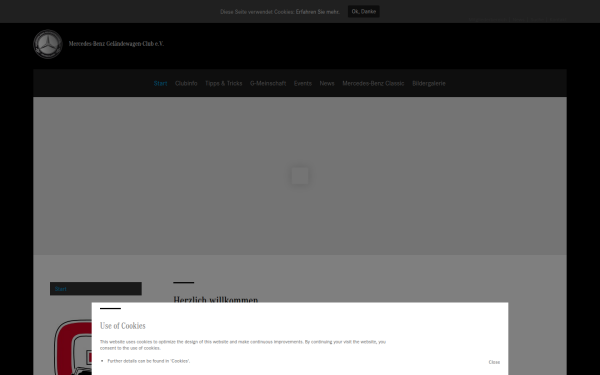
Task: Open the Tipps & Tricks menu
Action: coord(223,83)
